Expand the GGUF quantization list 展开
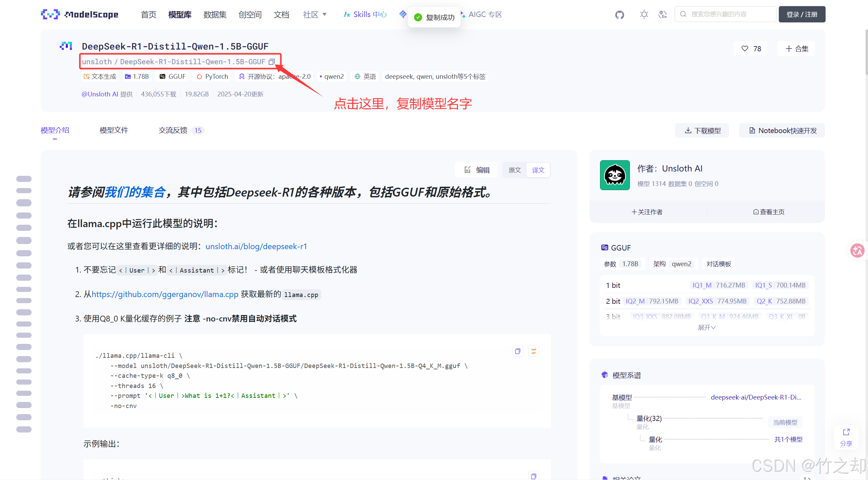The width and height of the screenshot is (868, 480). point(706,328)
